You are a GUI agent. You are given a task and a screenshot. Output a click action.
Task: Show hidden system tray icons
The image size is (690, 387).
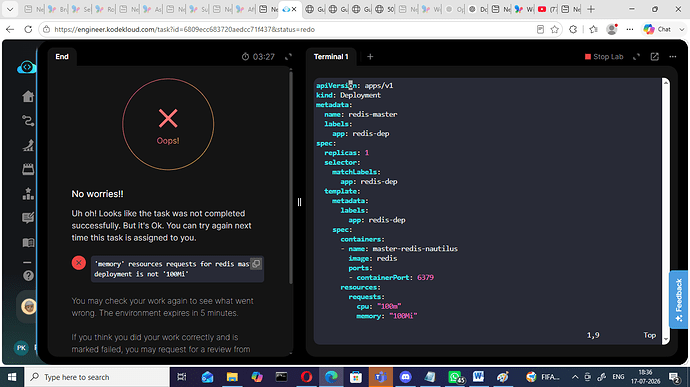tap(575, 377)
